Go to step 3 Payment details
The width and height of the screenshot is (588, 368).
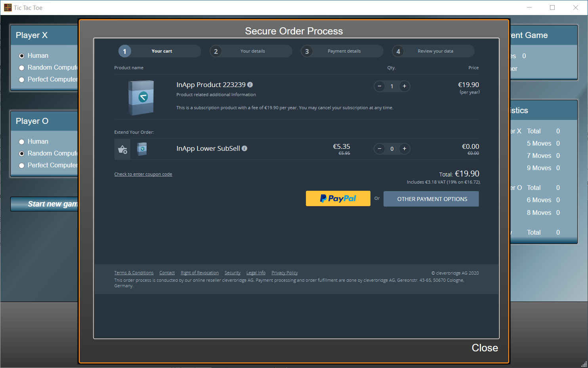pos(342,51)
